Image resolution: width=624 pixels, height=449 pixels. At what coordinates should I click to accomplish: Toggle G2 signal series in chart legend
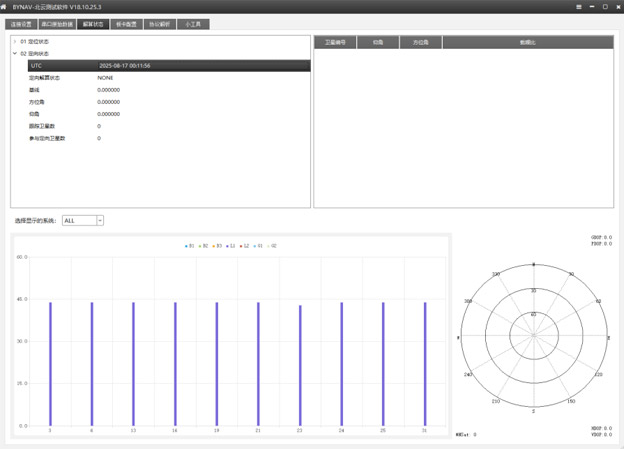272,245
